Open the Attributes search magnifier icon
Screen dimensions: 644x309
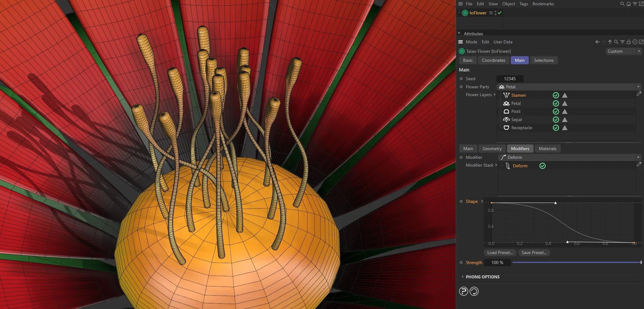(x=616, y=42)
